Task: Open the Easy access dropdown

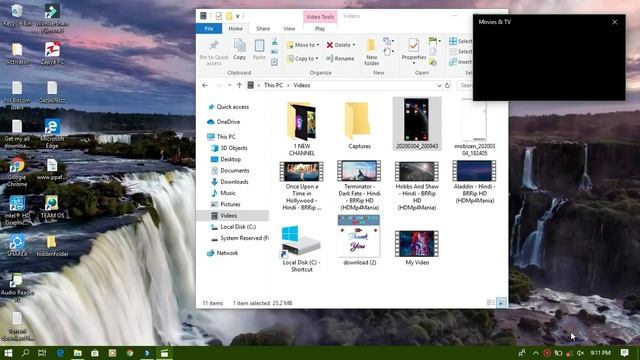Action: click(388, 52)
